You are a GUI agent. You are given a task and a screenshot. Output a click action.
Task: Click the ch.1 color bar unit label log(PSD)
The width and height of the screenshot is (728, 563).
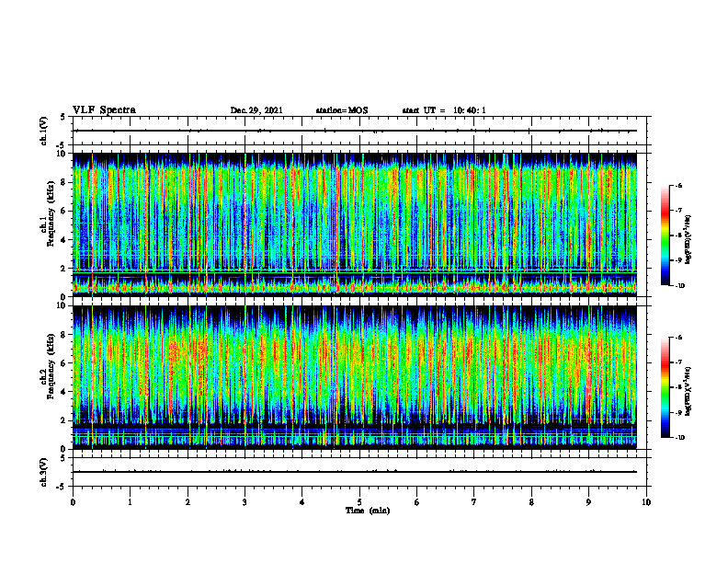point(688,239)
